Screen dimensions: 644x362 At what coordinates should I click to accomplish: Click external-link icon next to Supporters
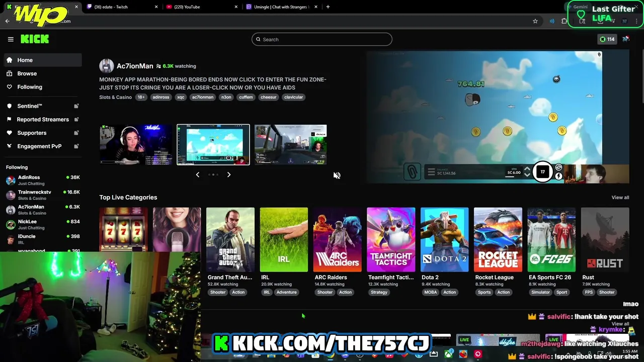(x=76, y=133)
